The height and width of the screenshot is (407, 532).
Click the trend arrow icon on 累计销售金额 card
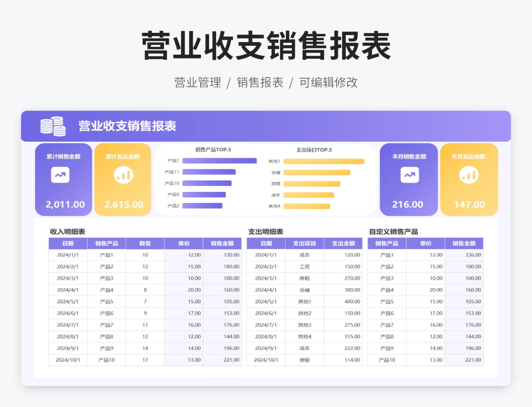[x=60, y=175]
